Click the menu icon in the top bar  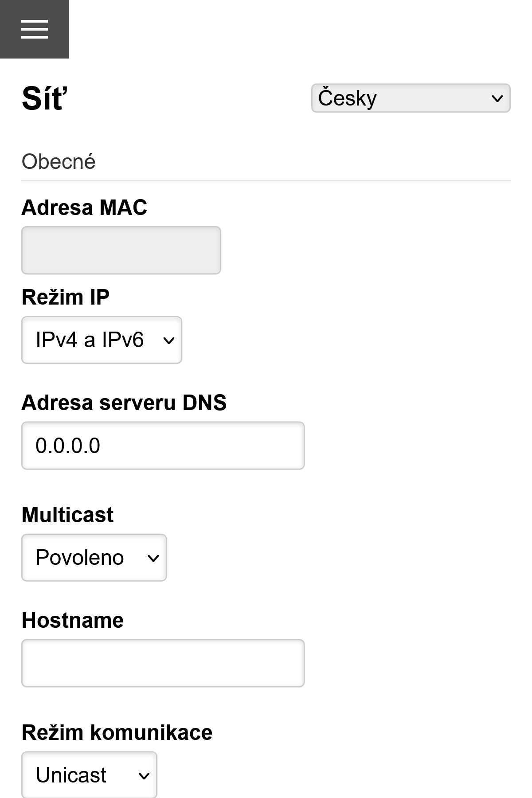click(x=35, y=28)
